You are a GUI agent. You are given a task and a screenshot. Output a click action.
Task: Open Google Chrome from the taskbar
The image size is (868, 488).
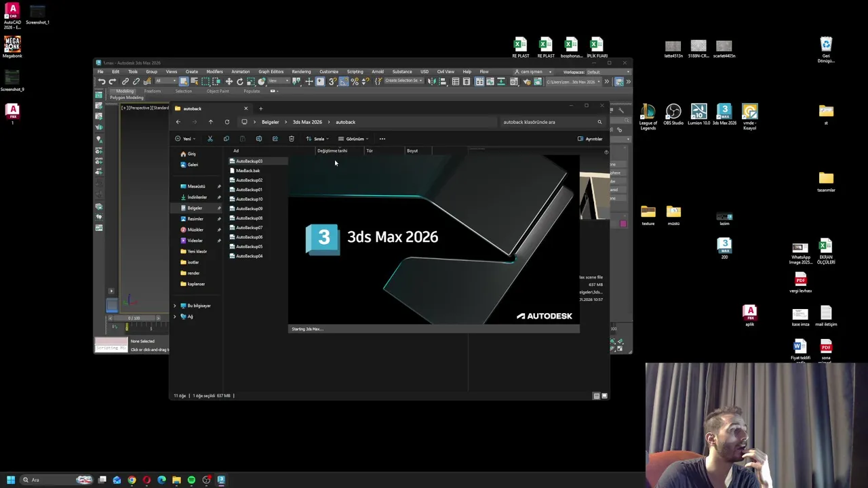click(132, 480)
